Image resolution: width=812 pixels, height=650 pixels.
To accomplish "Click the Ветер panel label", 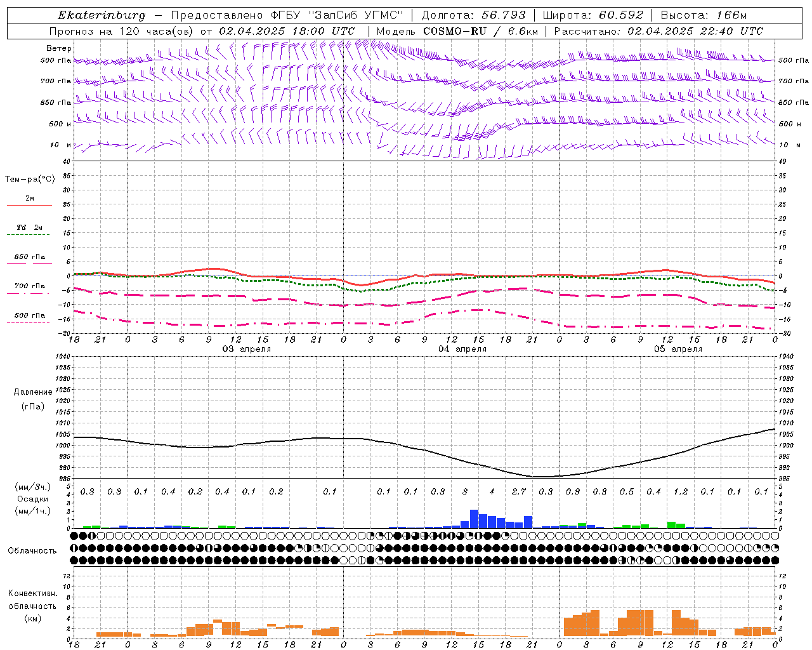I will point(59,48).
